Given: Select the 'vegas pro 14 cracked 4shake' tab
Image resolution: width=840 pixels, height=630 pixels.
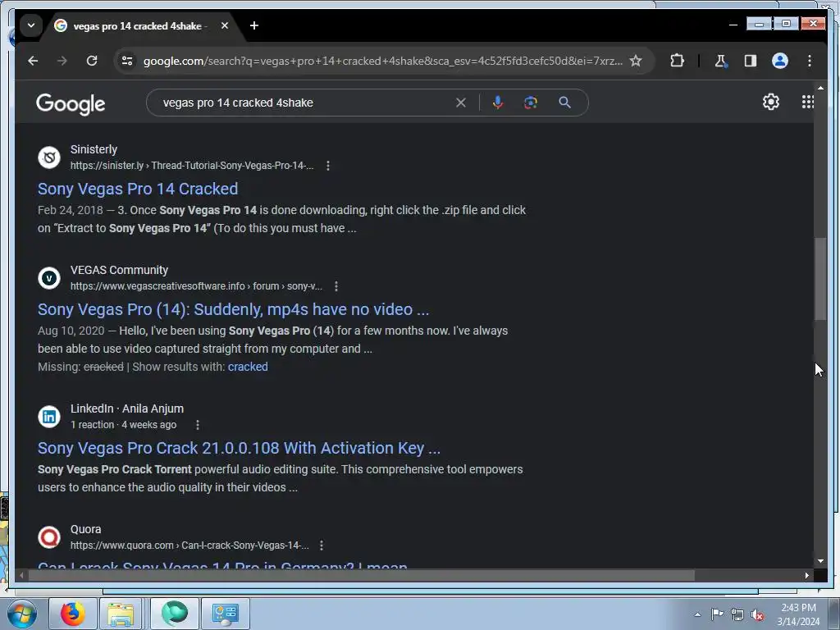Looking at the screenshot, I should point(137,25).
